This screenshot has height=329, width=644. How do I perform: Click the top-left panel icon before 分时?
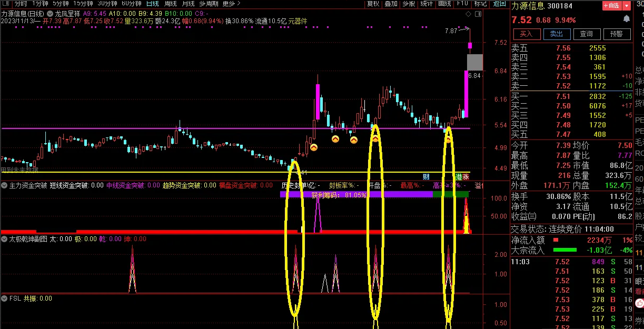[6, 4]
